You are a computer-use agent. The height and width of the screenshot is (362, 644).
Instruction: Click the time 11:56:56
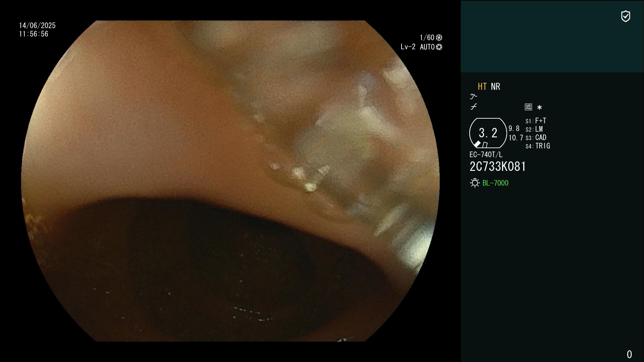click(34, 34)
